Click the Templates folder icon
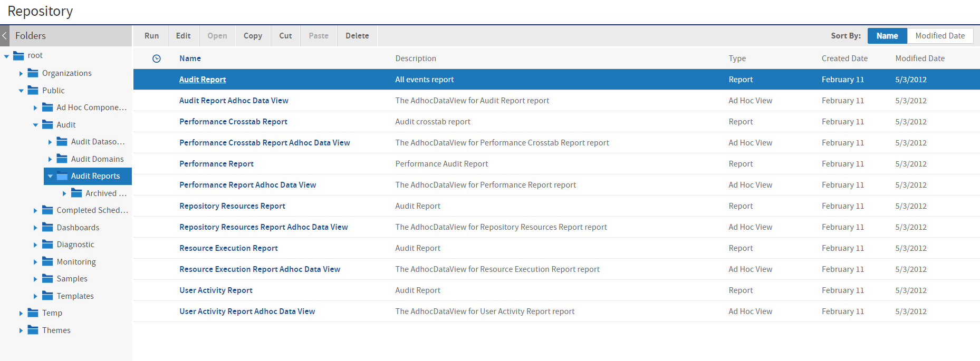Image resolution: width=980 pixels, height=361 pixels. point(47,296)
